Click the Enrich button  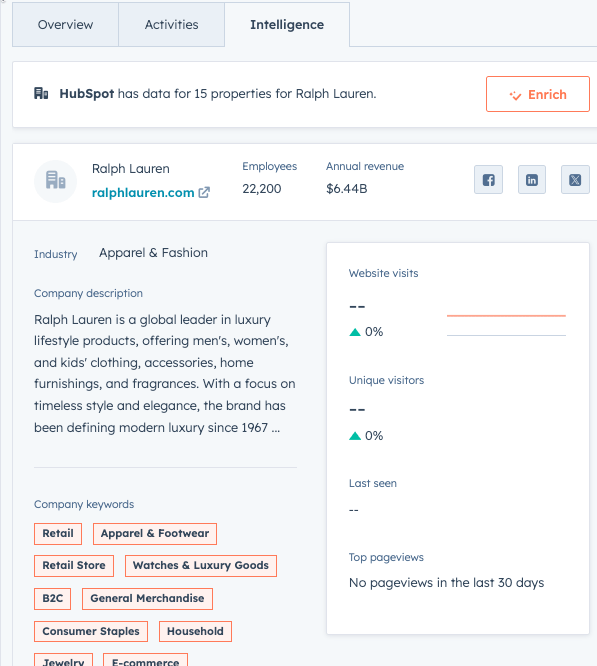[538, 94]
